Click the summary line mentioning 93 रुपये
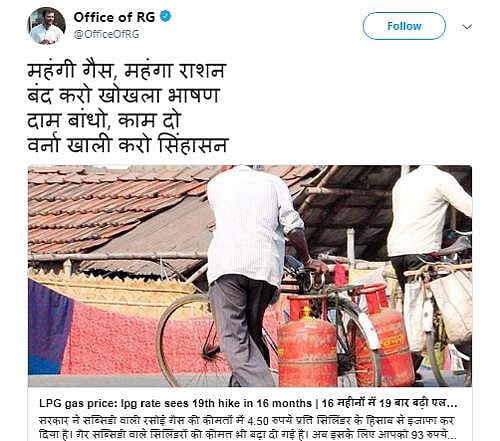 pyautogui.click(x=247, y=435)
